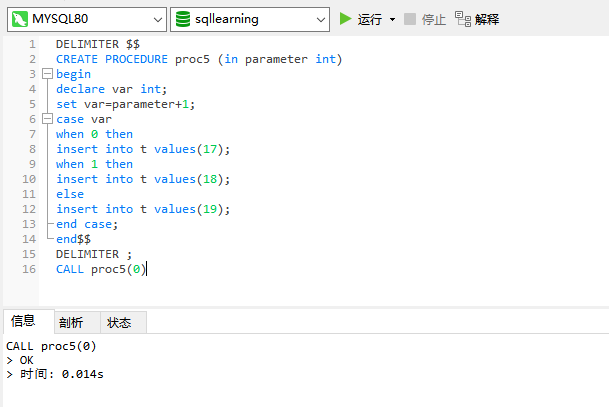Screen dimensions: 609x407
Task: Click 'insert into t values(19);' line
Action: click(x=143, y=209)
